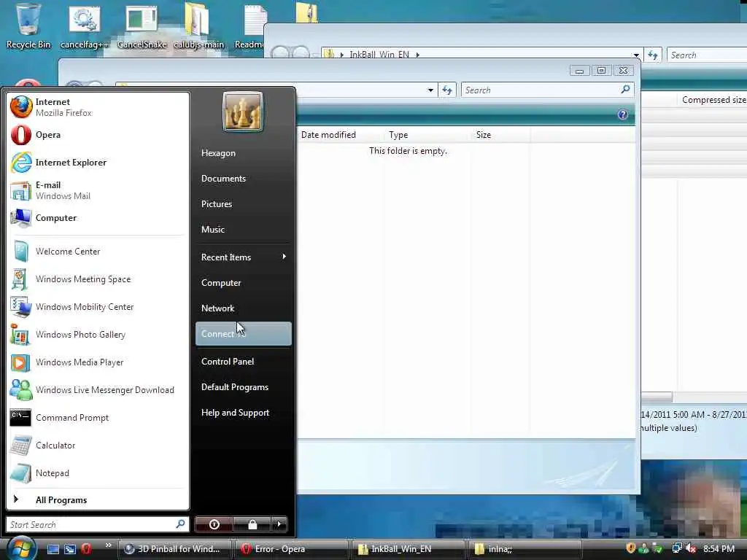Click the network tray icon
Screen dimensions: 747x560
(x=676, y=548)
